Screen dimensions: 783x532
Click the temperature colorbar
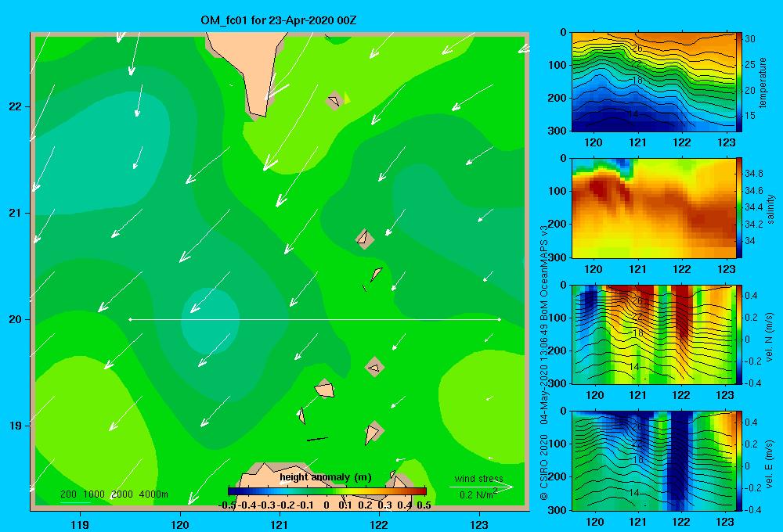point(739,82)
